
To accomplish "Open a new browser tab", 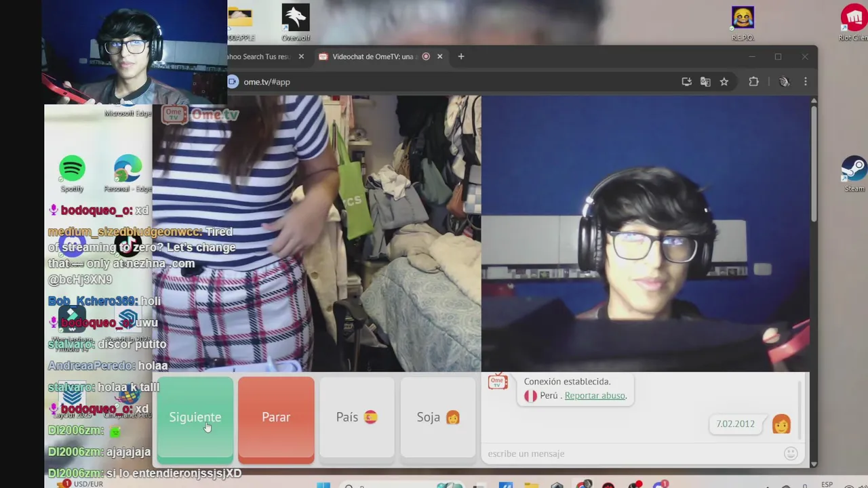I will pos(461,57).
